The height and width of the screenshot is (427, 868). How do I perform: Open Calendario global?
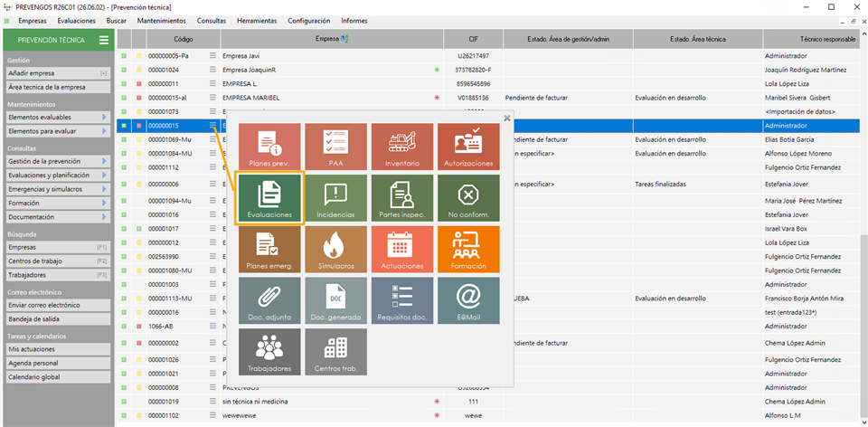58,377
